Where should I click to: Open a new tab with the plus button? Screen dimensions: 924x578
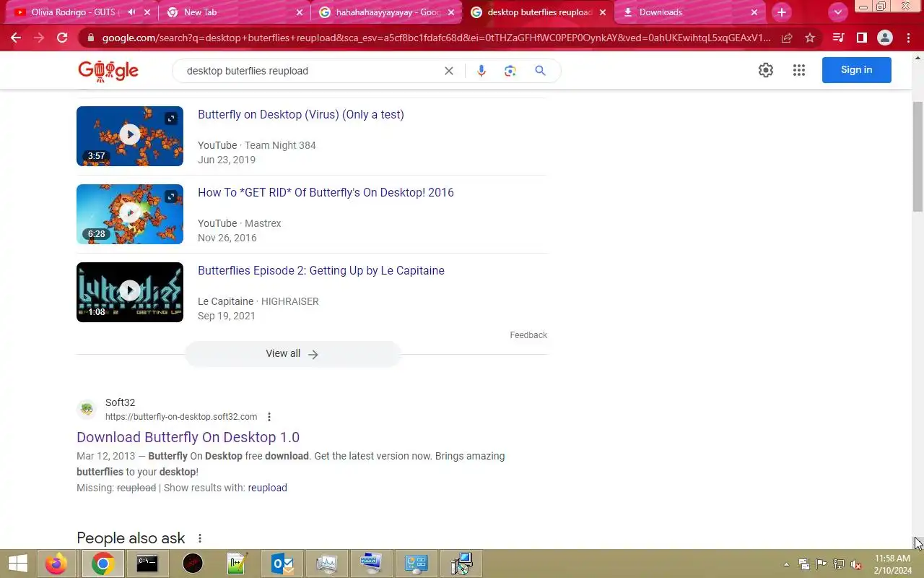click(x=781, y=12)
